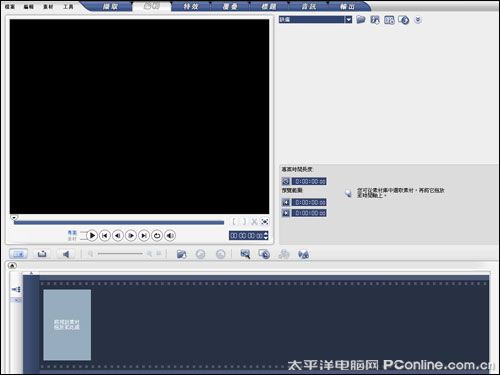Viewport: 500px width, 375px height.
Task: Click the Undo circular icon
Action: coord(200,254)
